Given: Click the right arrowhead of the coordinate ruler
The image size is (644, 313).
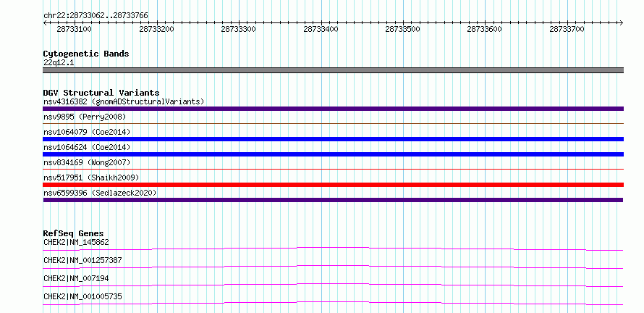Looking at the screenshot, I should pyautogui.click(x=622, y=22).
